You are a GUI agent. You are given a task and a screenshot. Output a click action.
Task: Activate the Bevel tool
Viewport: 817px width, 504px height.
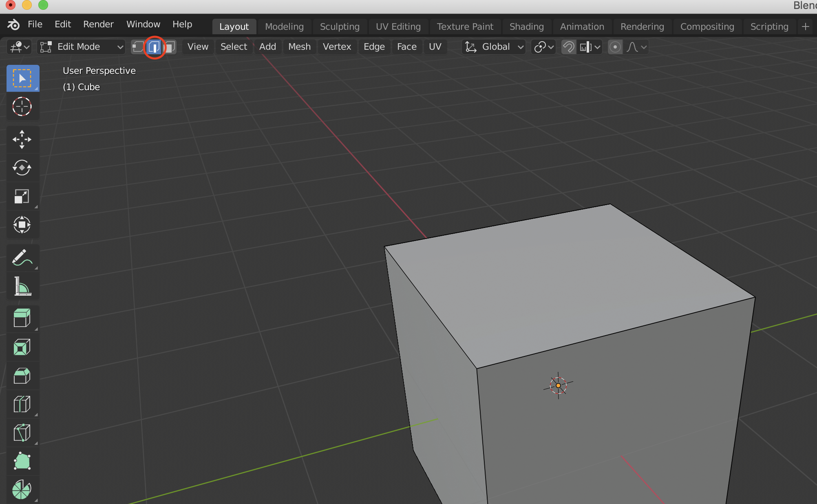(x=23, y=376)
